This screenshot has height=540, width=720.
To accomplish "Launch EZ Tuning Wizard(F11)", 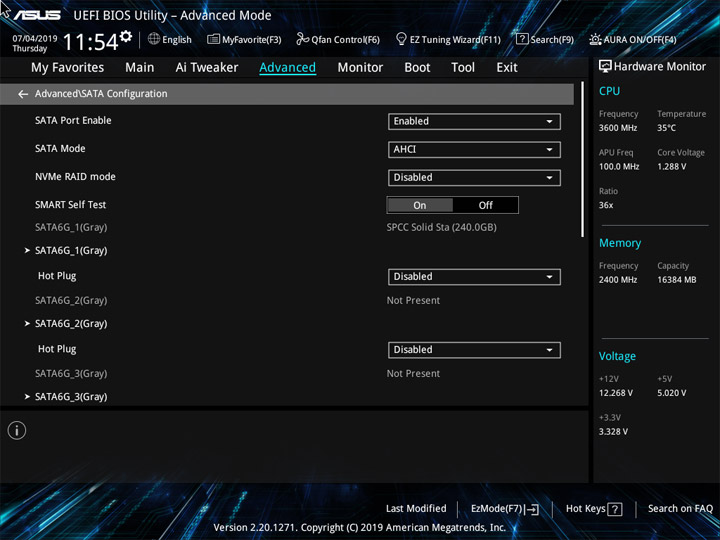I will [x=448, y=39].
